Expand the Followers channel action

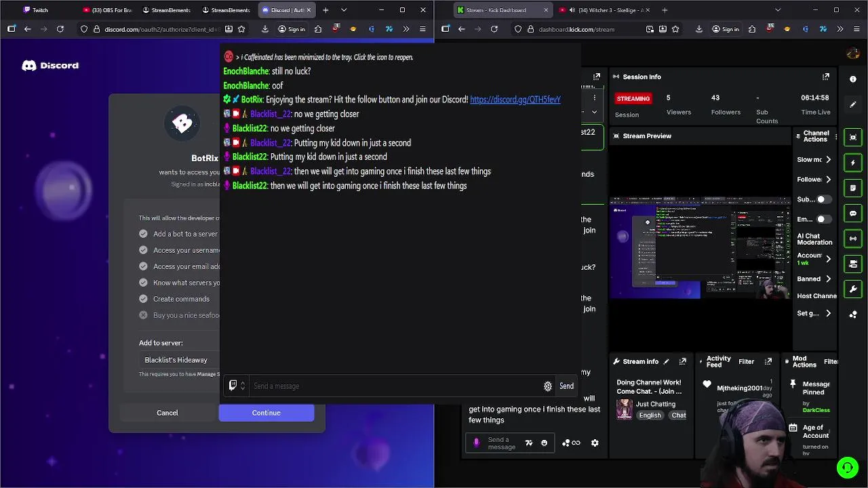pos(828,180)
